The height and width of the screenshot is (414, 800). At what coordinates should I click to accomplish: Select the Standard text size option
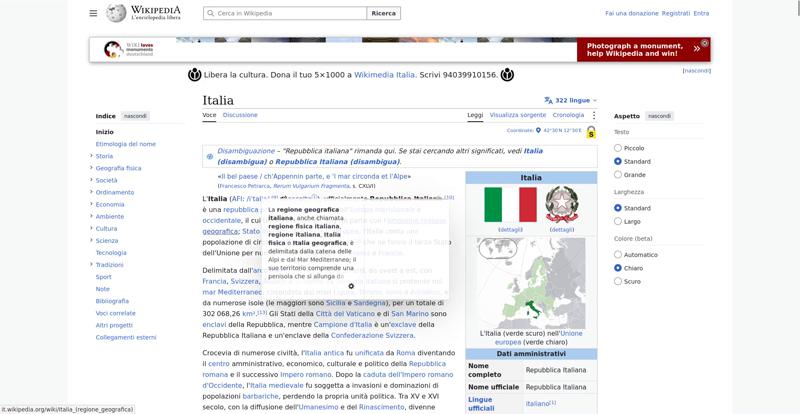[x=618, y=161]
